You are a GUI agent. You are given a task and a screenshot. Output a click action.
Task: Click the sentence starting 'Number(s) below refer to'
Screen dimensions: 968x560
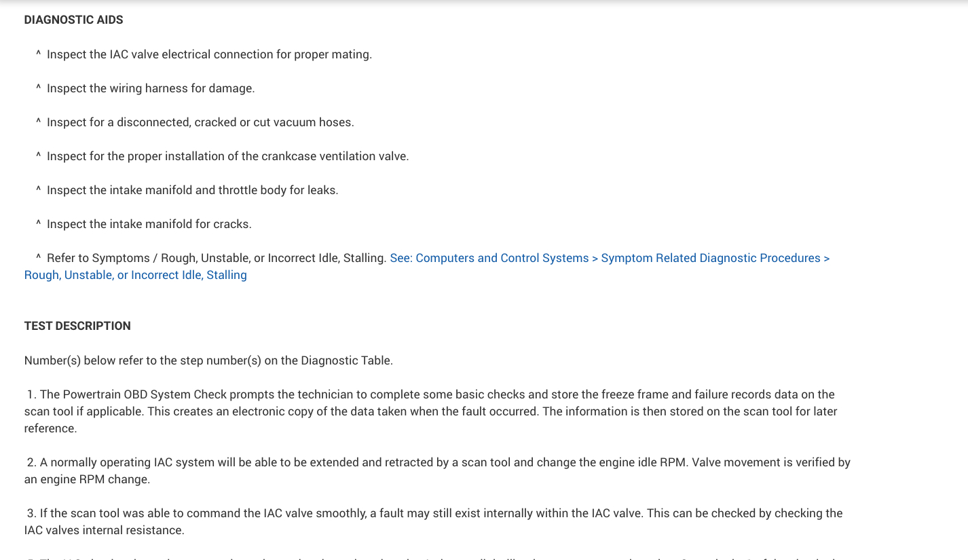coord(208,360)
